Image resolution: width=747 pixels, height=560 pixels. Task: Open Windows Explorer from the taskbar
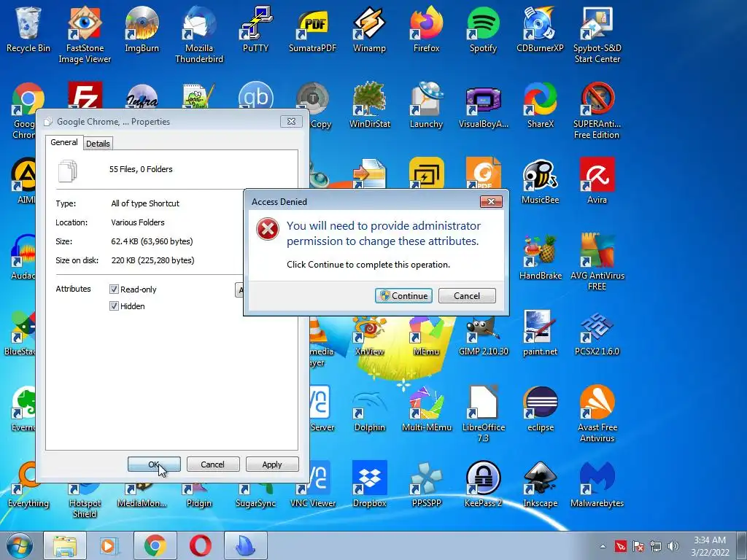[x=64, y=545]
